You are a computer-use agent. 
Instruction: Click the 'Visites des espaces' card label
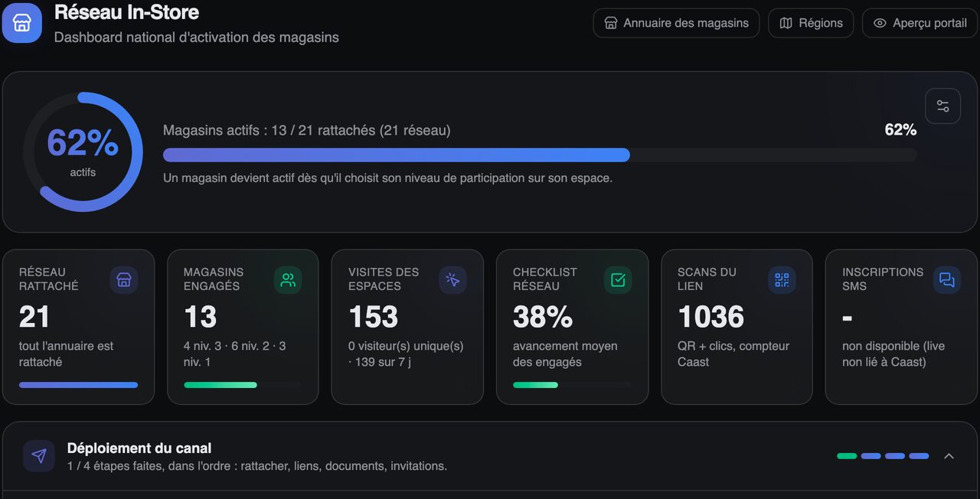tap(384, 279)
